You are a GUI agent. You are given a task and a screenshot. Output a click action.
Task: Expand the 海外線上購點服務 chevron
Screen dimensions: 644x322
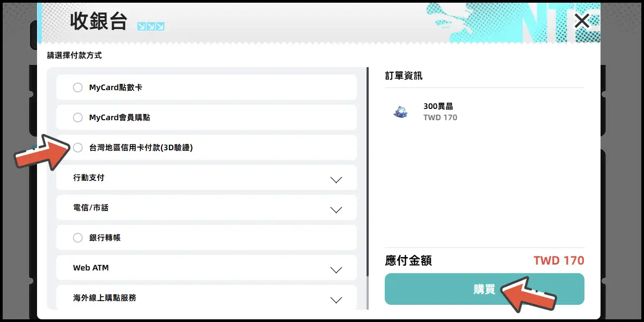336,300
